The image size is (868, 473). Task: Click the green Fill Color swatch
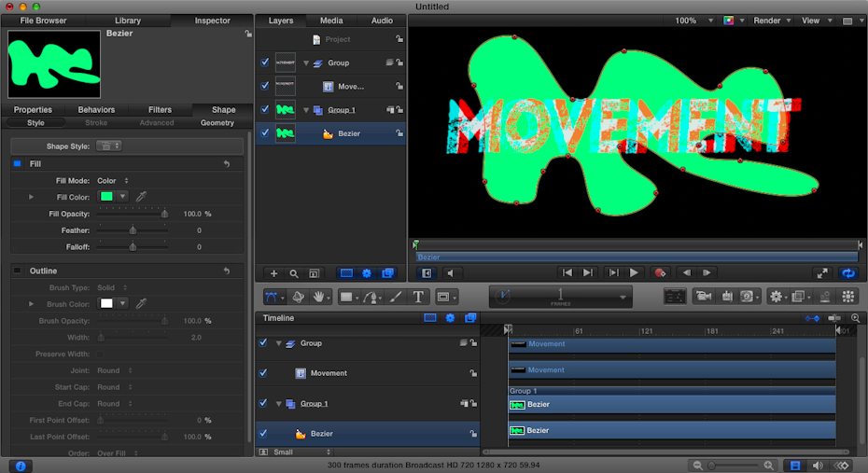(106, 197)
